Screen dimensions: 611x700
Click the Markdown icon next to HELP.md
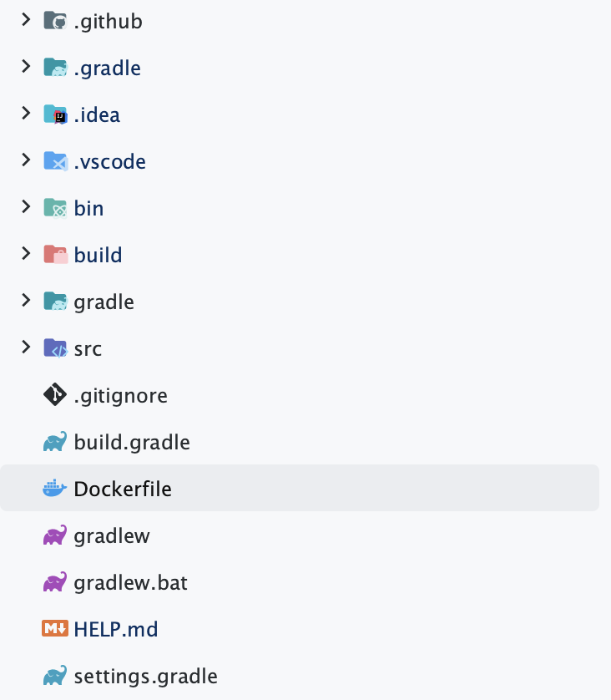coord(53,628)
